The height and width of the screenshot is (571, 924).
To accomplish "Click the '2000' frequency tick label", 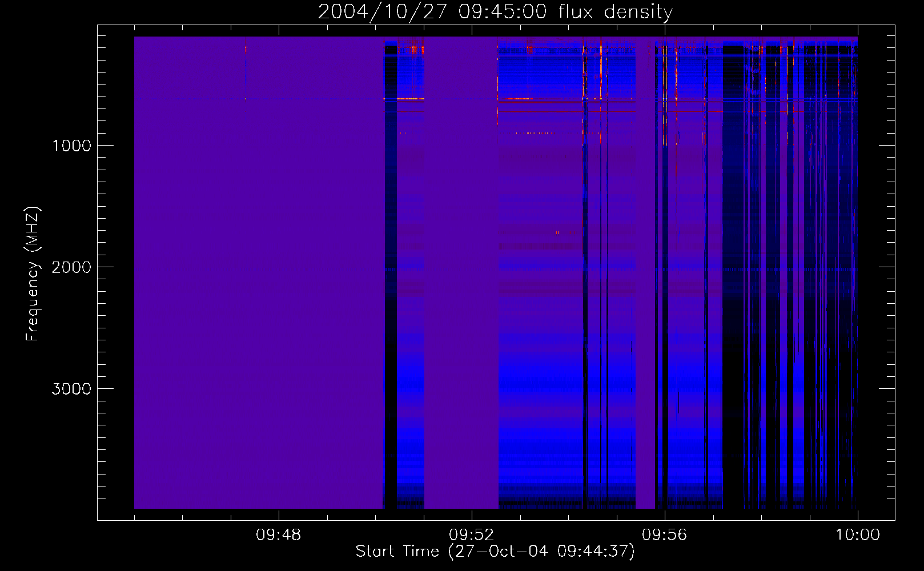I will 71,267.
